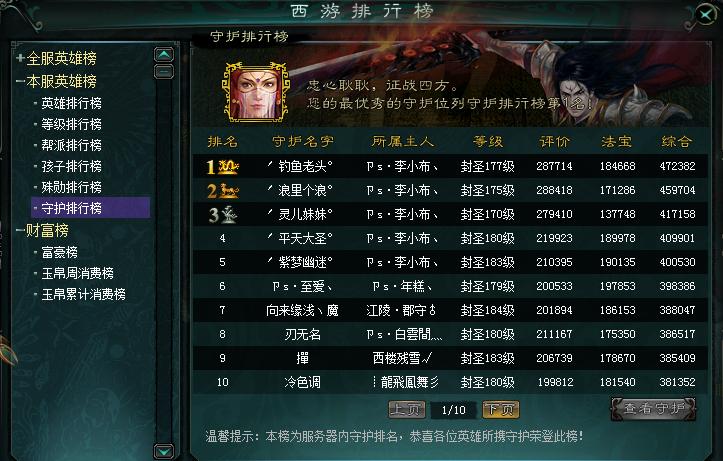Viewport: 723px width, 461px height.
Task: Close the 西游排行榜 window
Action: click(x=706, y=15)
